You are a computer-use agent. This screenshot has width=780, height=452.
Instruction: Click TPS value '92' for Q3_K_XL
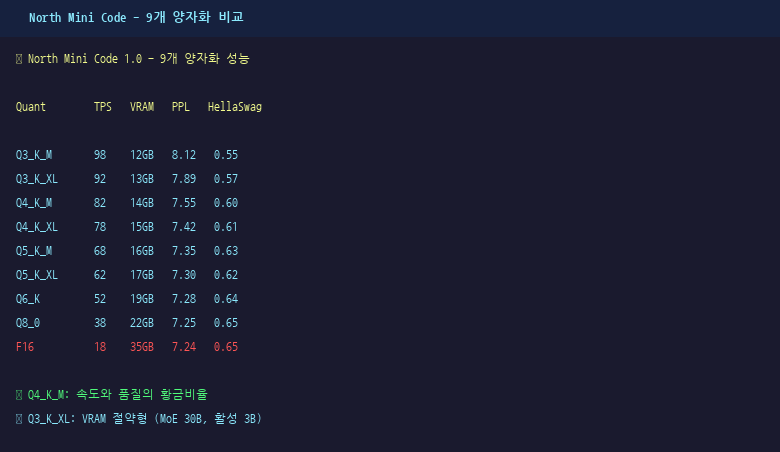100,179
